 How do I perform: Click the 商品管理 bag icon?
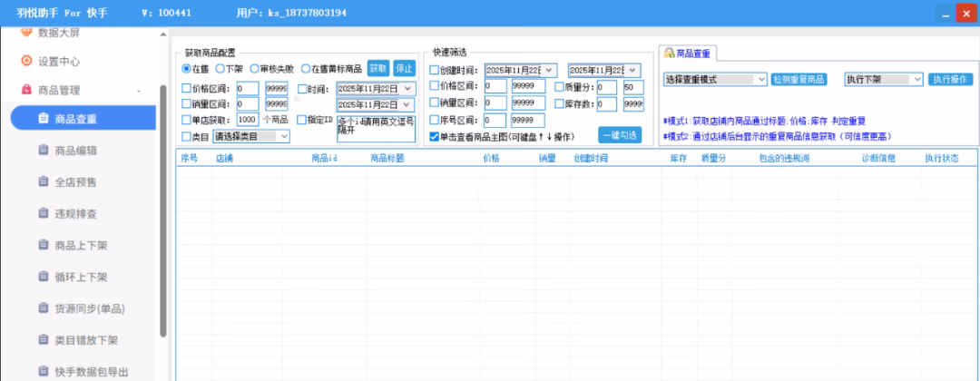26,90
